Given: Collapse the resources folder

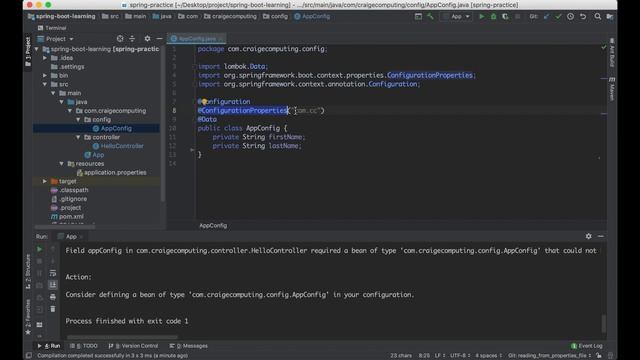Looking at the screenshot, I should (62, 164).
